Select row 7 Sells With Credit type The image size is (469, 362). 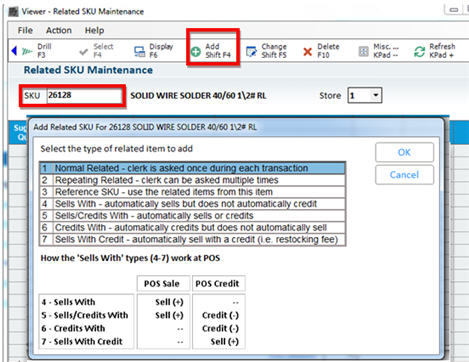(192, 239)
